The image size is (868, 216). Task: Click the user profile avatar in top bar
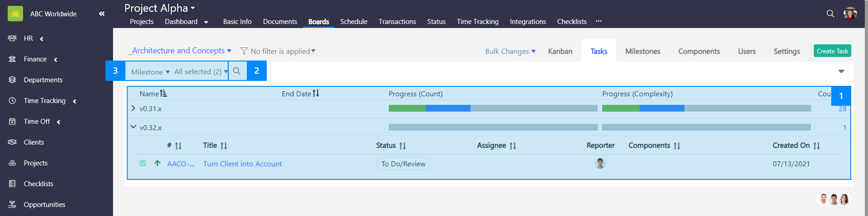click(850, 14)
